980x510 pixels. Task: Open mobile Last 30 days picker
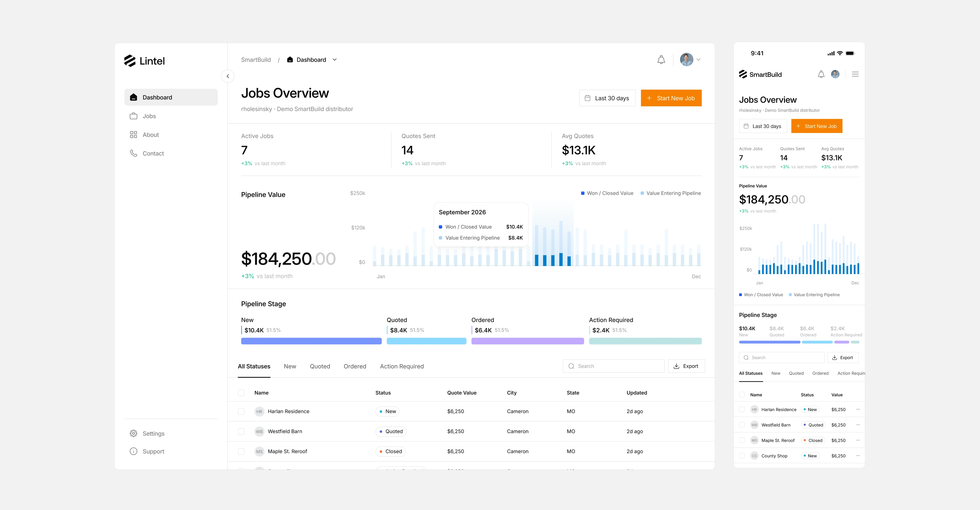pos(763,126)
